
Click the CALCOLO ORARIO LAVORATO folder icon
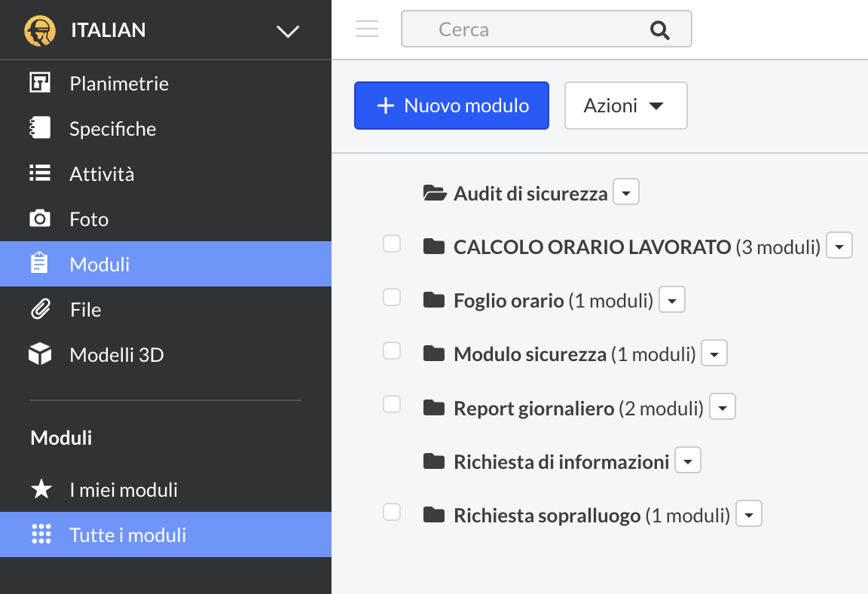coord(434,246)
